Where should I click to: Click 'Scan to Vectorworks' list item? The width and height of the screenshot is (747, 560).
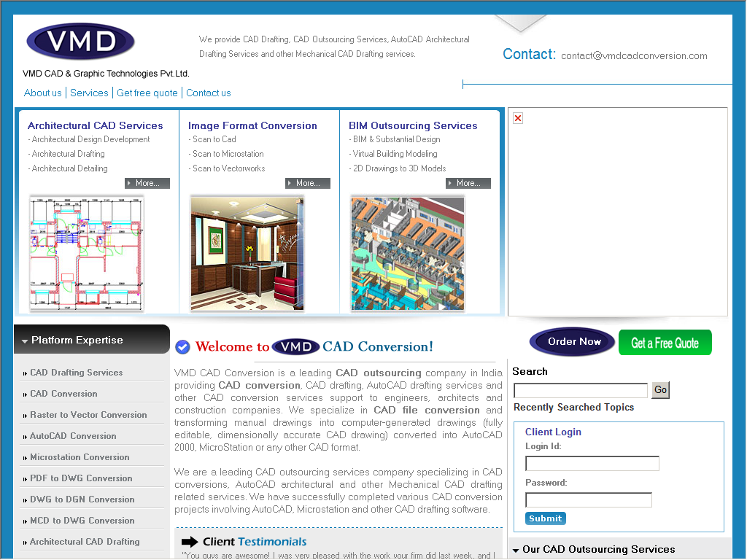click(x=228, y=168)
